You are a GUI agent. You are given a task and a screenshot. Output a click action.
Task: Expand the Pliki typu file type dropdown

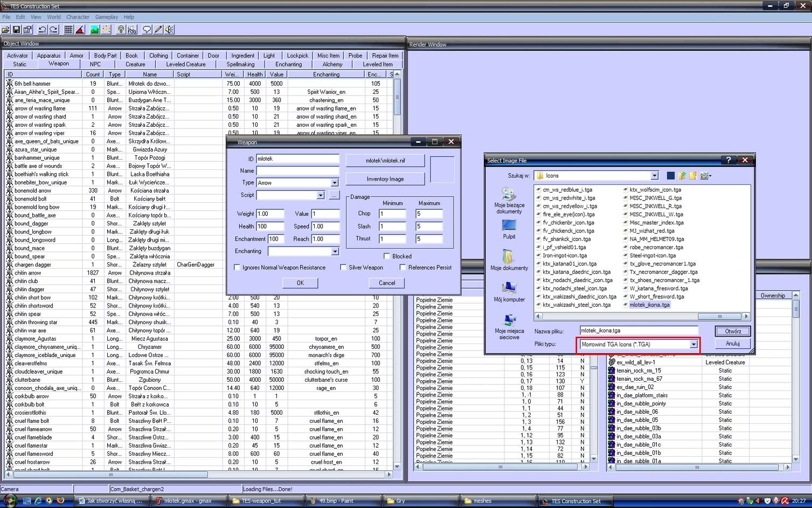(693, 344)
